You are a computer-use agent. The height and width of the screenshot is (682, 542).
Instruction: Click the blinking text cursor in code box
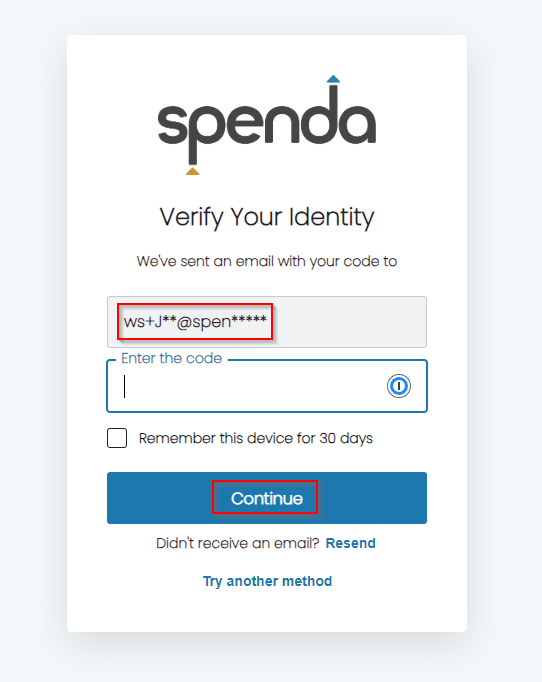pos(124,386)
